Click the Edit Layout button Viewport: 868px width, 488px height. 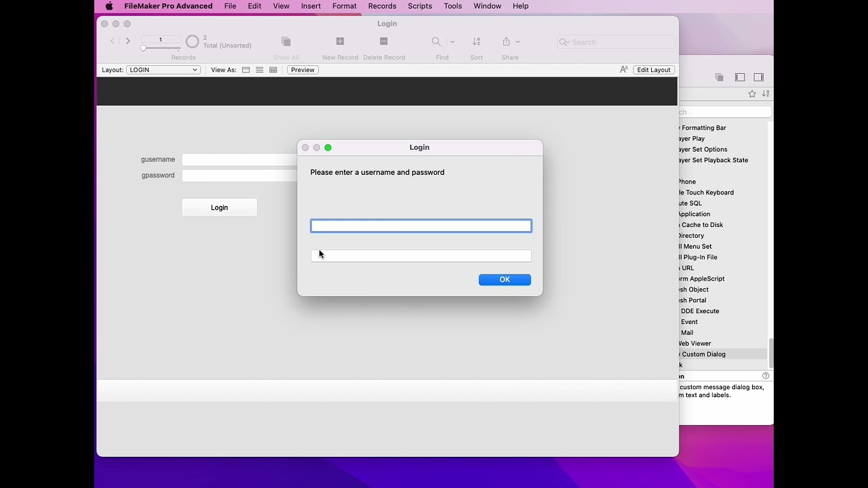654,70
